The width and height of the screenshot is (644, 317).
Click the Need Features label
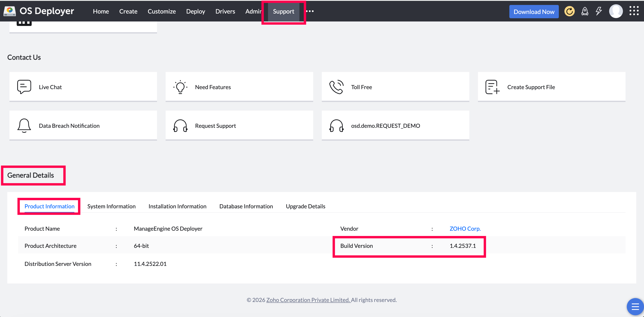pyautogui.click(x=213, y=87)
